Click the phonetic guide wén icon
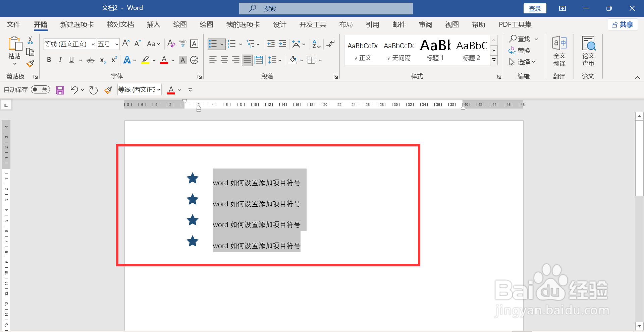The width and height of the screenshot is (644, 332). (x=183, y=44)
